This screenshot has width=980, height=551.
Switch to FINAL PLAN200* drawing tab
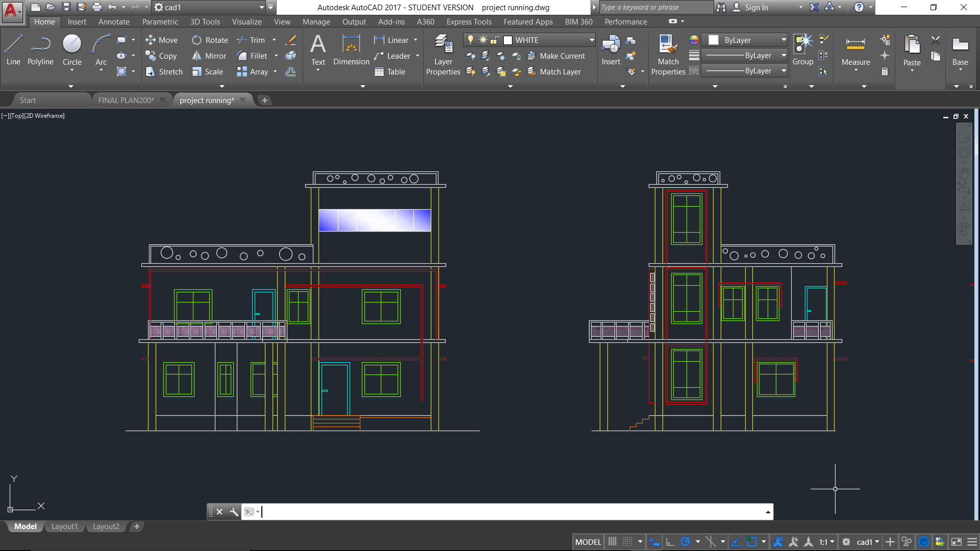126,100
